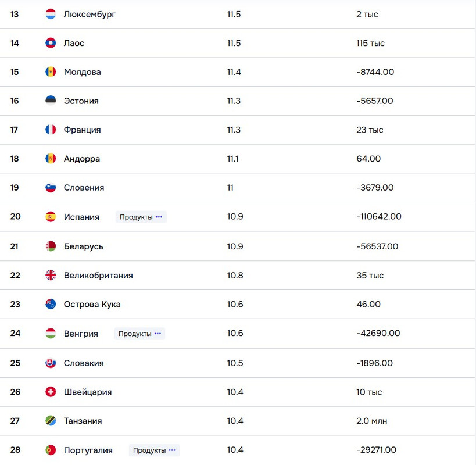Expand Продукты tag next to Испания

point(141,217)
